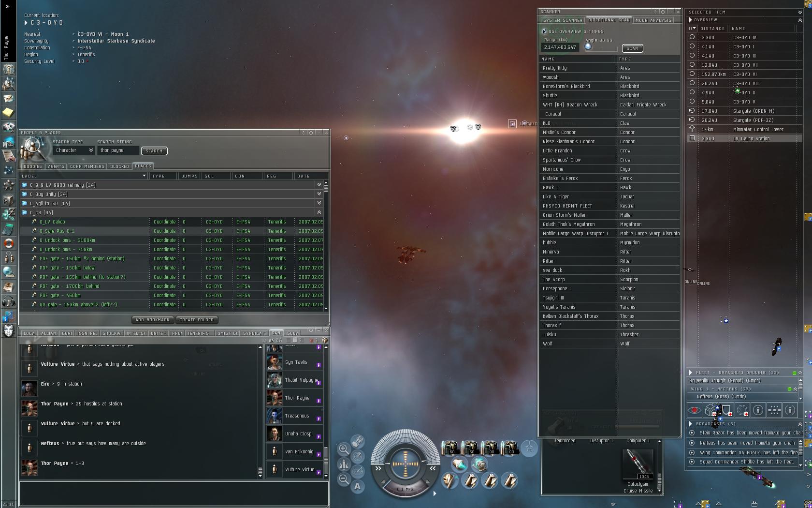
Task: Switch to the Moon Analysis tab
Action: click(653, 20)
